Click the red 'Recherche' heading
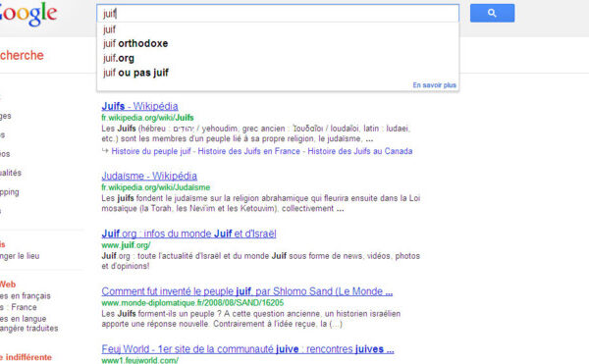This screenshot has width=589, height=364. coord(22,56)
